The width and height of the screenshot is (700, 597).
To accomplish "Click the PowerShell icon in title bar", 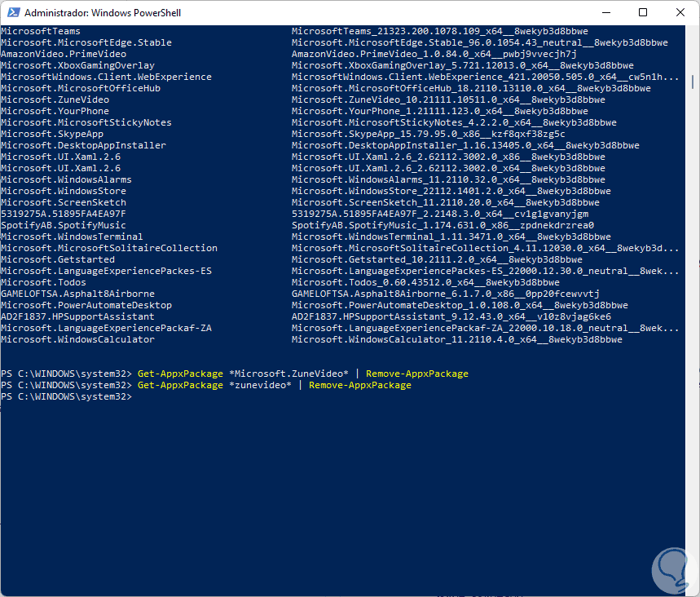I will click(14, 12).
